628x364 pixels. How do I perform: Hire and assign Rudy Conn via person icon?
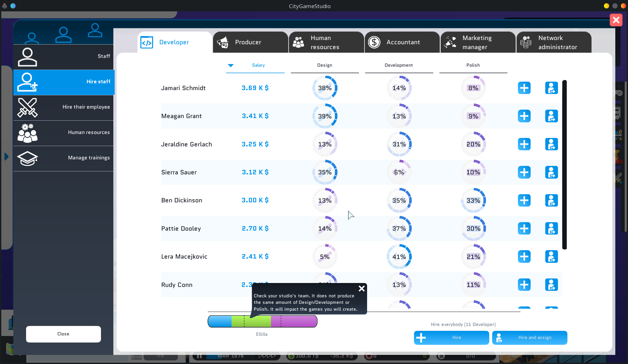[551, 285]
